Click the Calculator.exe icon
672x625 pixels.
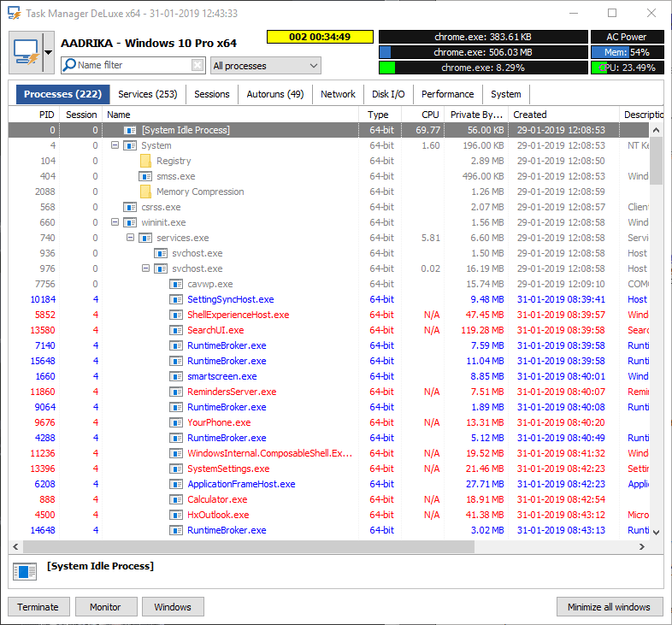click(x=176, y=500)
